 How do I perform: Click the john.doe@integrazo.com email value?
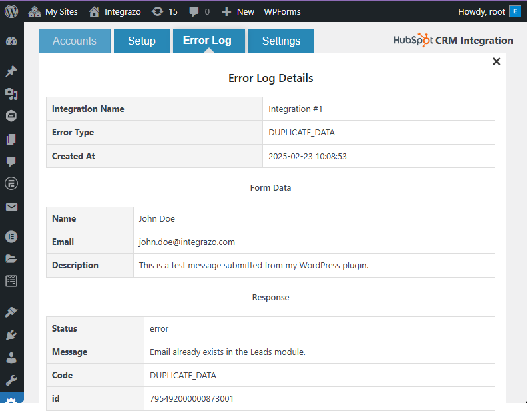186,242
